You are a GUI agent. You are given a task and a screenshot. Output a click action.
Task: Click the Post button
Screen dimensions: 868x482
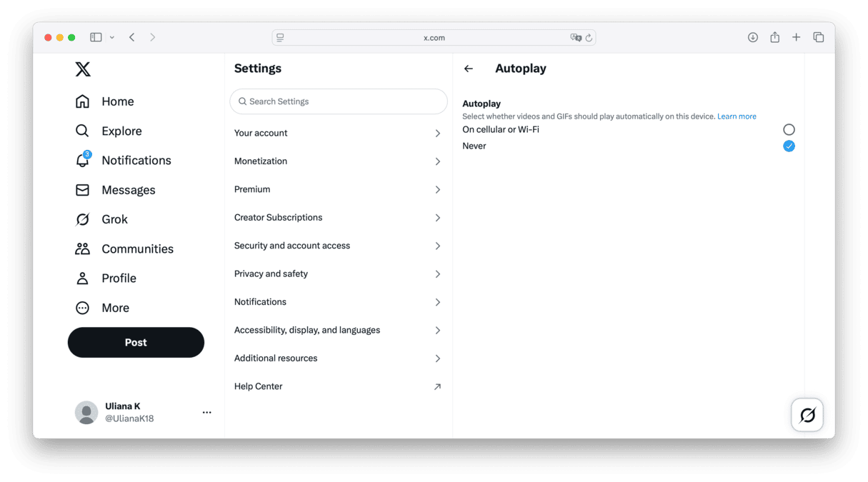tap(136, 342)
